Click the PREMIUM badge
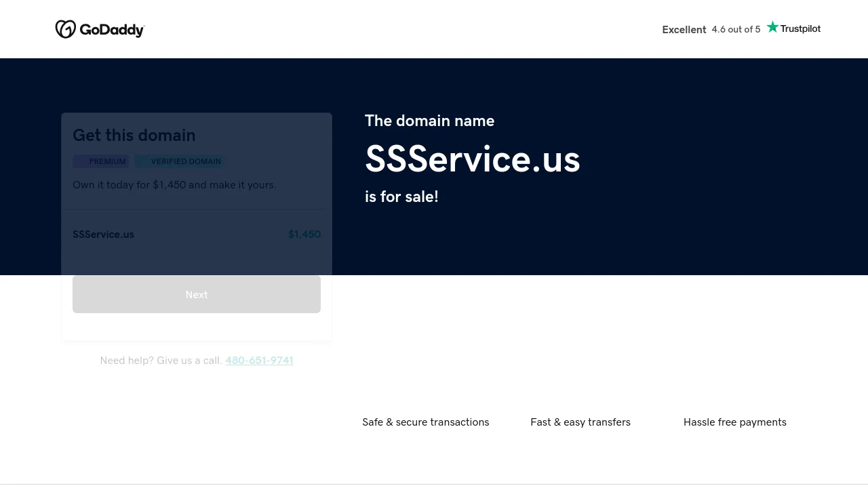Viewport: 868px width, 488px height. pyautogui.click(x=101, y=161)
